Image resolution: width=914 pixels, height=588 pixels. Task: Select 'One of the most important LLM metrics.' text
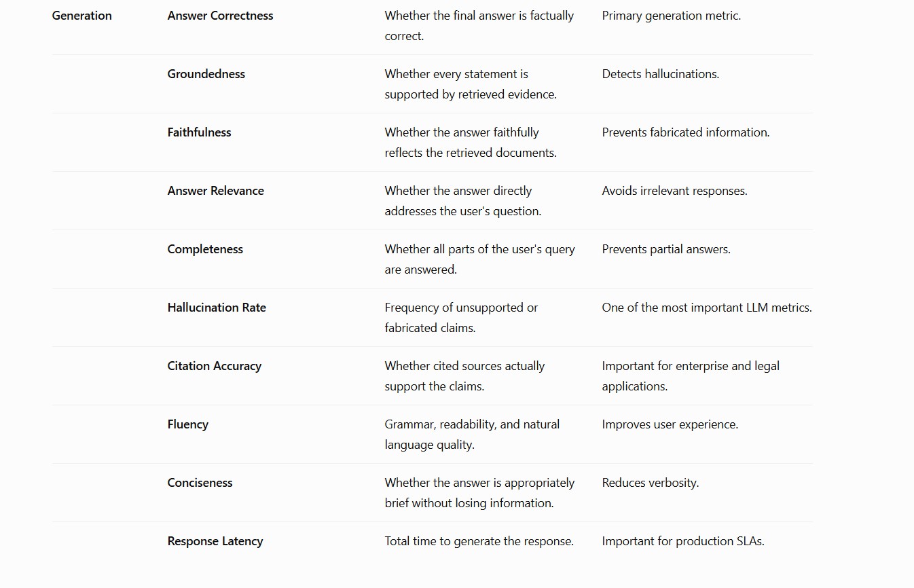click(x=706, y=308)
